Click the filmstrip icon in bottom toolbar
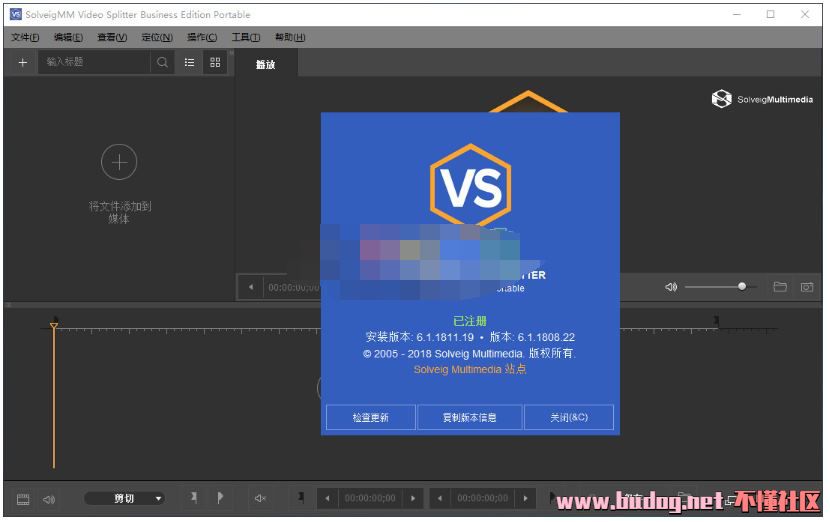Viewport: 830px width, 522px height. point(23,498)
